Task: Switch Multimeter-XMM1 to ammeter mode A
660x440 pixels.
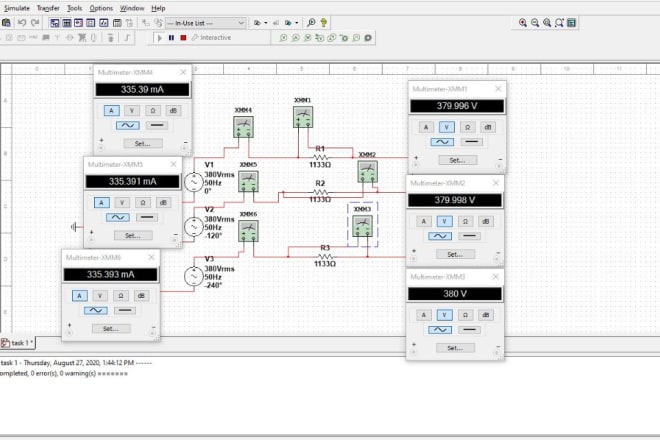Action: [x=426, y=127]
